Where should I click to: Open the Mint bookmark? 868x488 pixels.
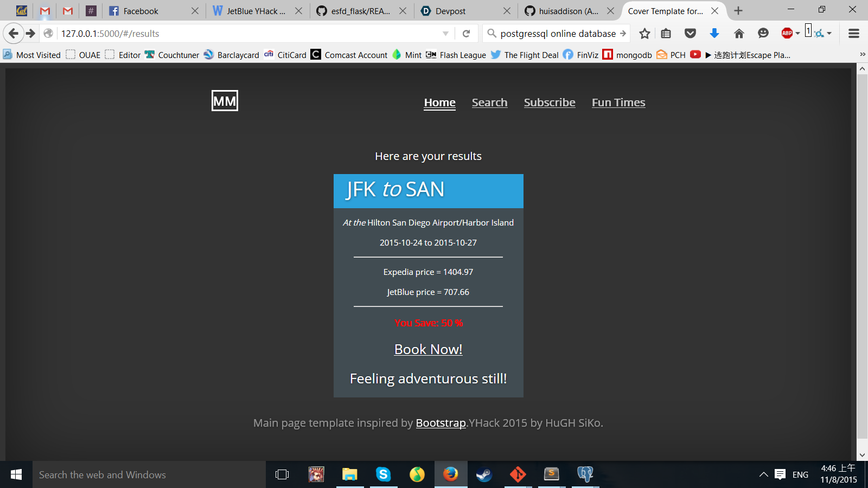(x=407, y=55)
